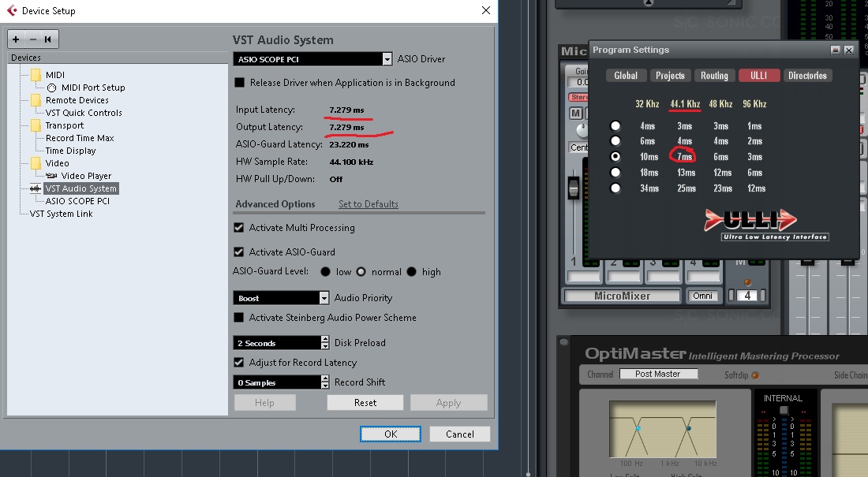Adjust the Disk Preload 2 Seconds stepper
The height and width of the screenshot is (477, 868).
[x=325, y=343]
